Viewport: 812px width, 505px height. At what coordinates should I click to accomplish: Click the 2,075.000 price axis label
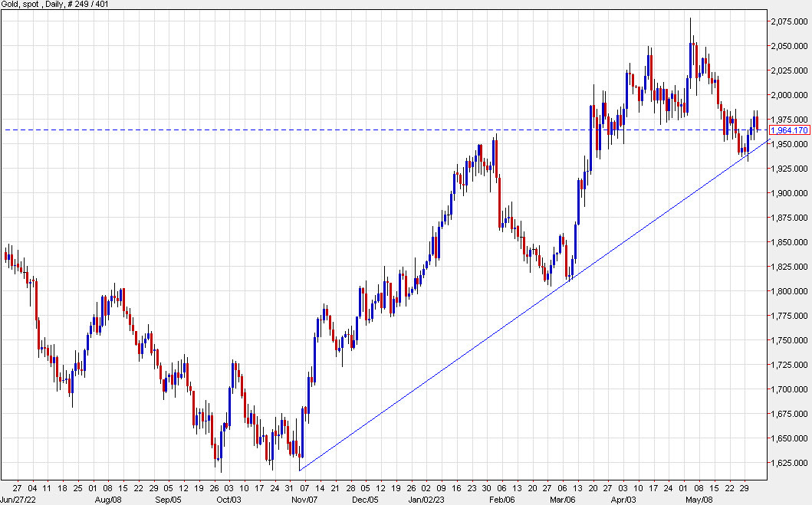coord(789,21)
